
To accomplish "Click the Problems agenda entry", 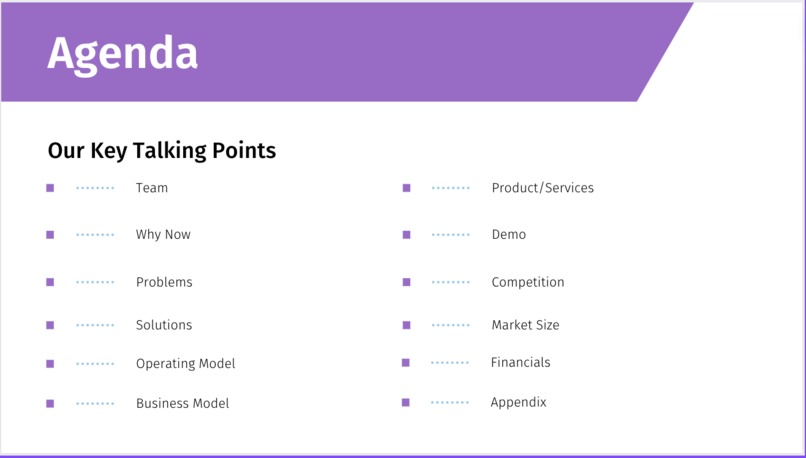I will 164,282.
